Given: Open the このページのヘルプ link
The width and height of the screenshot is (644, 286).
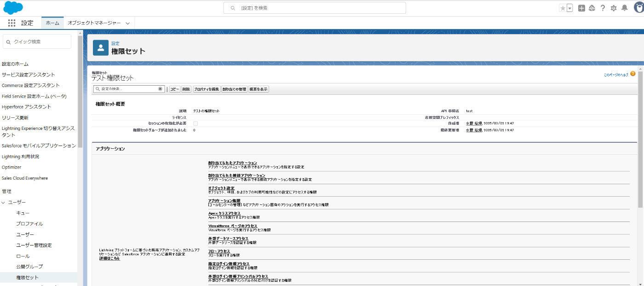Looking at the screenshot, I should coord(616,75).
